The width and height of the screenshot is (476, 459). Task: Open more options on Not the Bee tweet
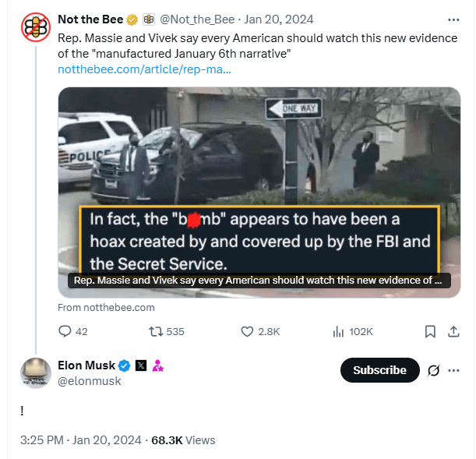(x=453, y=19)
